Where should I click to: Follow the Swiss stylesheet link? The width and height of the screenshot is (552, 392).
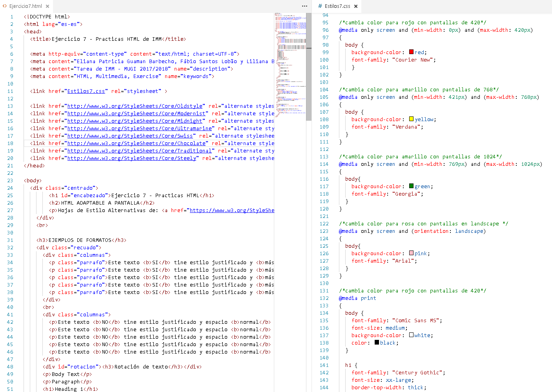[x=130, y=136]
